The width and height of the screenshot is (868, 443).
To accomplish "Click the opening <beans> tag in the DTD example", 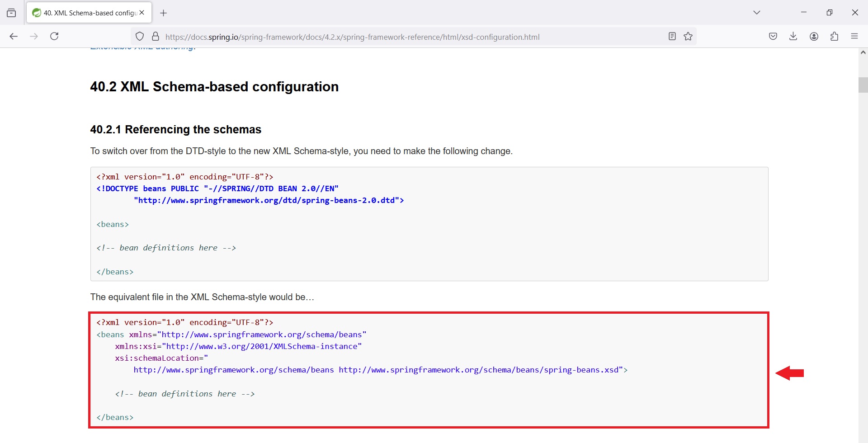I will [x=113, y=224].
